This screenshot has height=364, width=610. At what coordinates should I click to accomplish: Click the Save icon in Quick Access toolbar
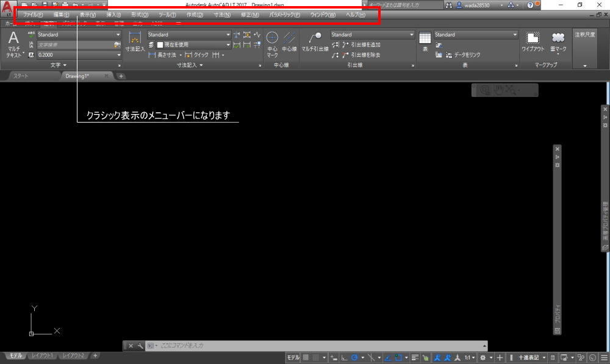45,5
